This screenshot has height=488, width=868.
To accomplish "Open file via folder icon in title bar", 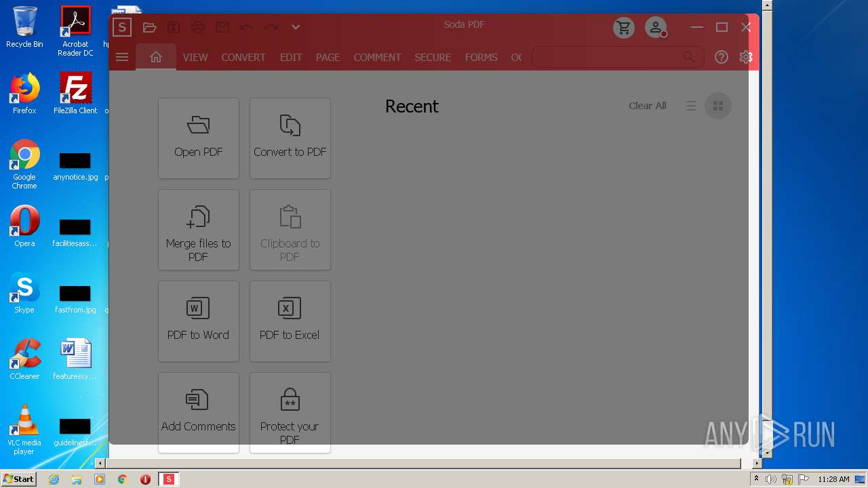I will (x=150, y=27).
